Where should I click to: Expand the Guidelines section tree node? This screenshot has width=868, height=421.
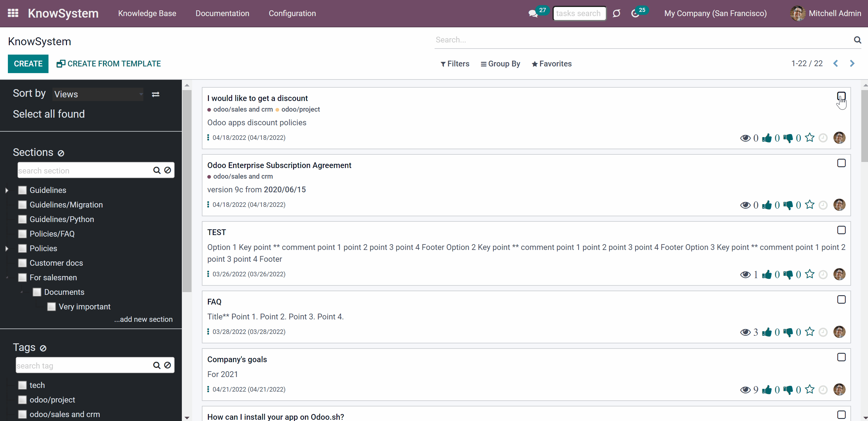click(x=7, y=190)
